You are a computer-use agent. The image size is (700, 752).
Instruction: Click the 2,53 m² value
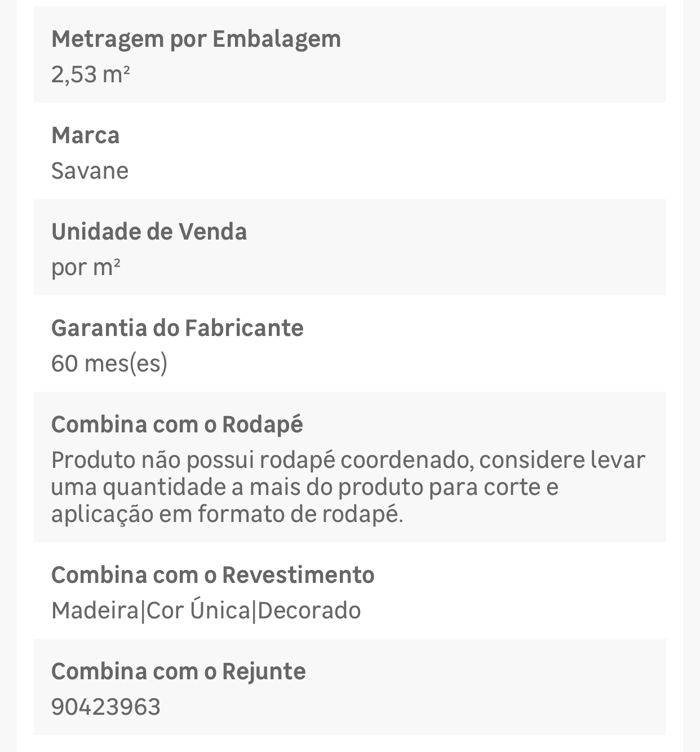pyautogui.click(x=91, y=74)
